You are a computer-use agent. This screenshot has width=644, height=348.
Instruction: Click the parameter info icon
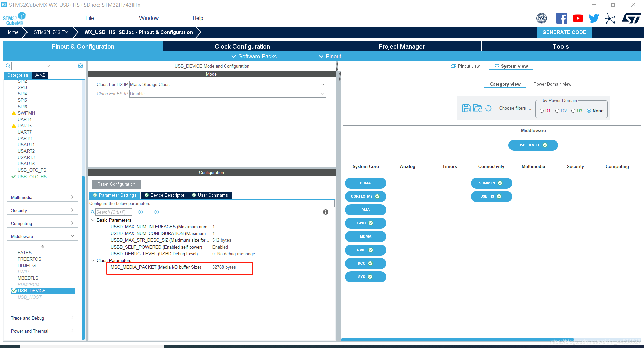(x=326, y=212)
